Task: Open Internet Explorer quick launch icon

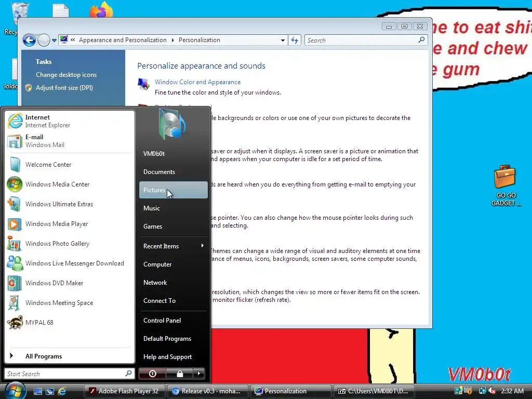Action: 62,391
